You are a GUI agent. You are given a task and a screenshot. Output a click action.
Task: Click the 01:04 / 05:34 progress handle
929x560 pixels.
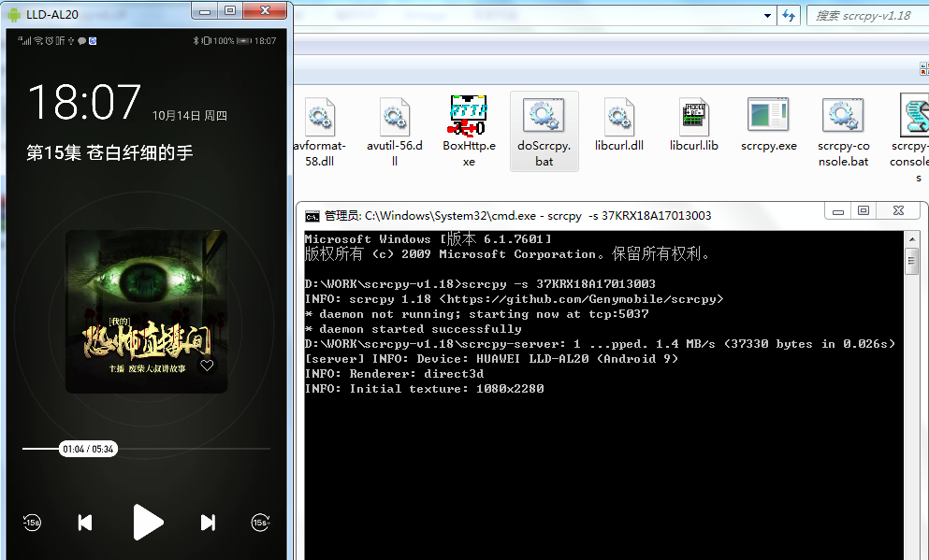pos(88,449)
